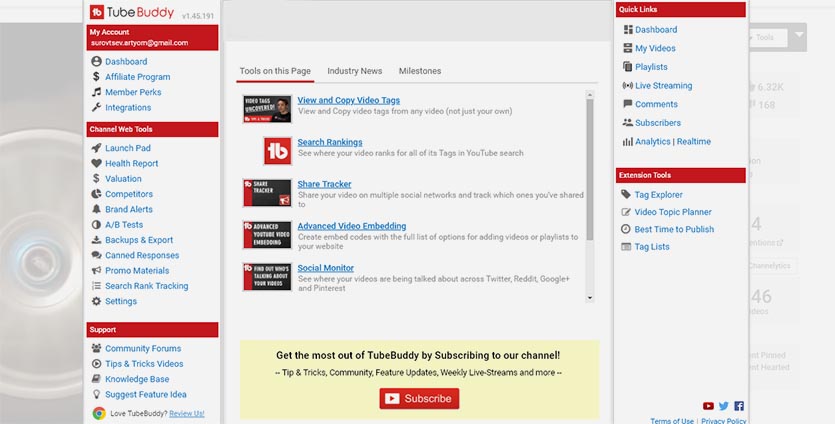
Task: Click the Member Perks music note icon
Action: 96,92
